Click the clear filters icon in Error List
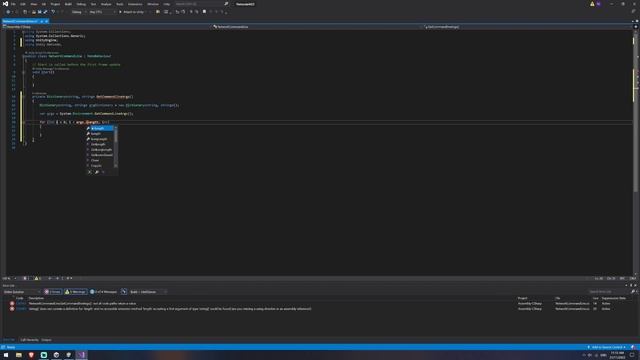The height and width of the screenshot is (360, 640). tap(124, 292)
